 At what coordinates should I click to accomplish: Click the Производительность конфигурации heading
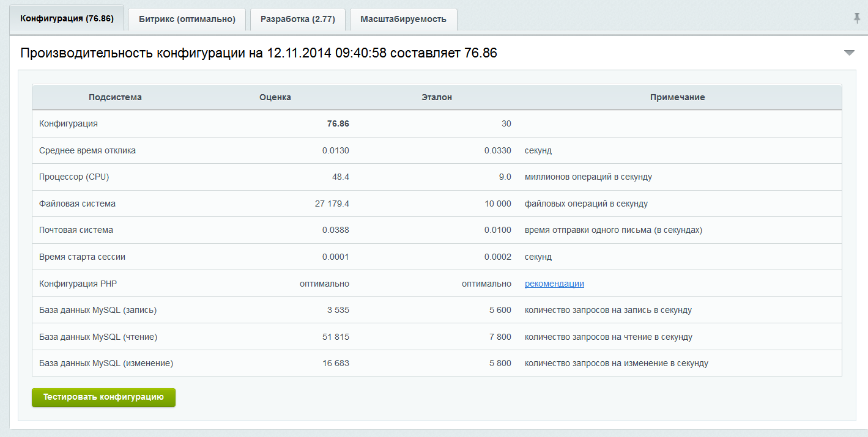click(x=259, y=53)
